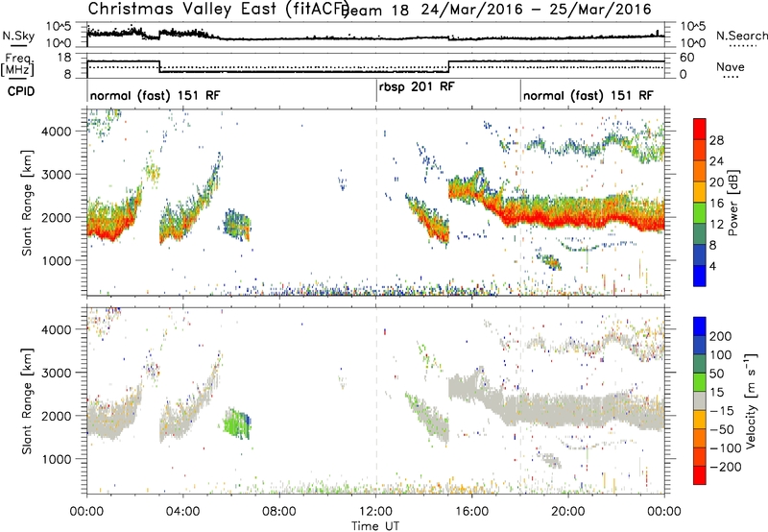Click the 20 tick on the Power colorbar

[x=716, y=182]
